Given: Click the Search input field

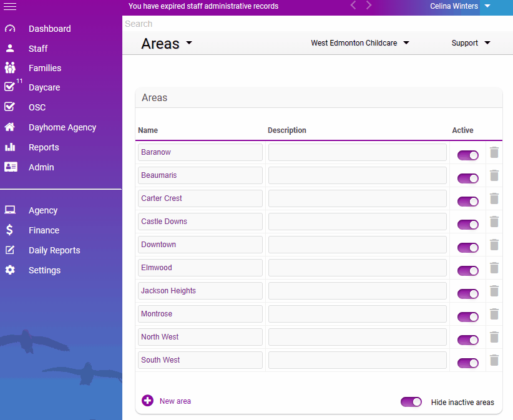Looking at the screenshot, I should click(x=318, y=24).
